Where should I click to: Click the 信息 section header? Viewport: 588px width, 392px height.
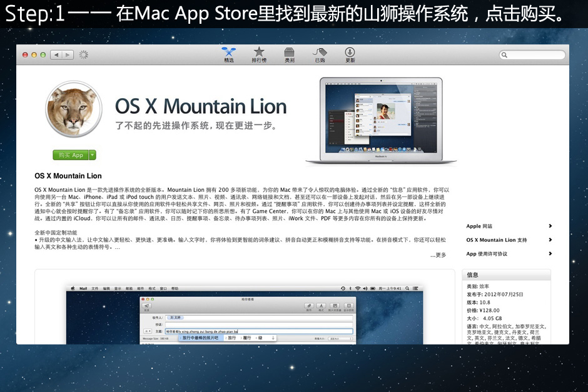click(472, 274)
